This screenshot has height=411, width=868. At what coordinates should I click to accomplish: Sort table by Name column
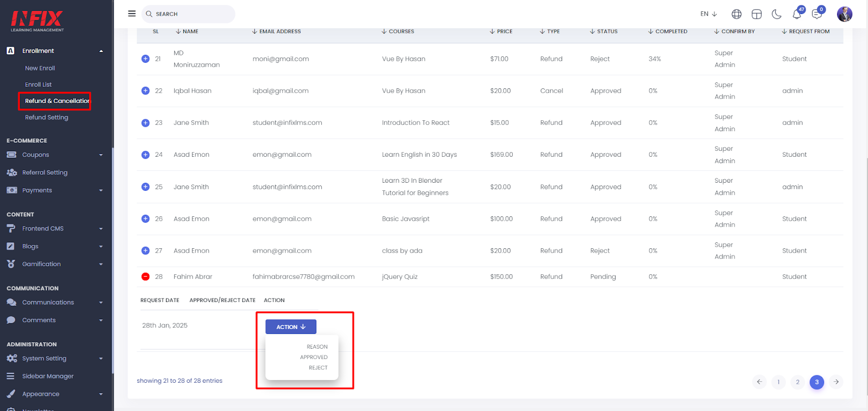187,31
